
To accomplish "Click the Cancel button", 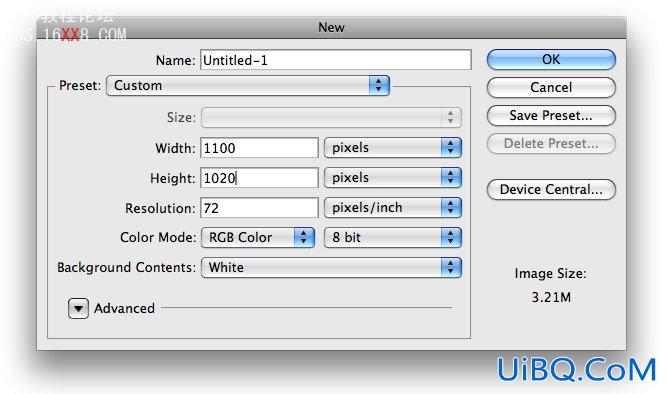I will (x=551, y=88).
